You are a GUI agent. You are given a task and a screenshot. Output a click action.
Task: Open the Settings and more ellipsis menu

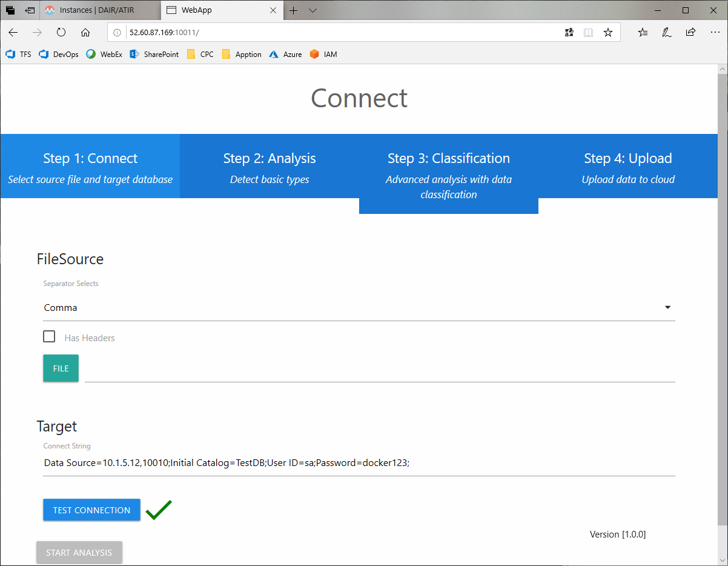coord(715,33)
